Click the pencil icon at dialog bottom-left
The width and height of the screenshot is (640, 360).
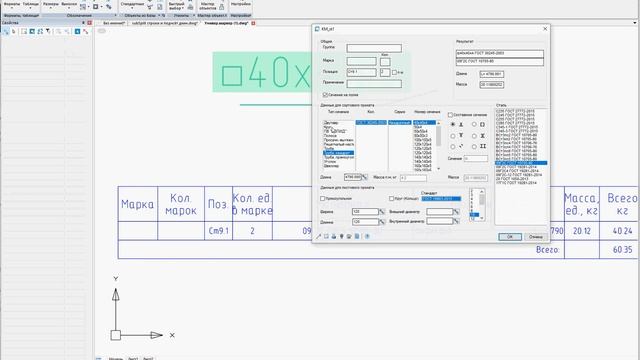(x=318, y=236)
